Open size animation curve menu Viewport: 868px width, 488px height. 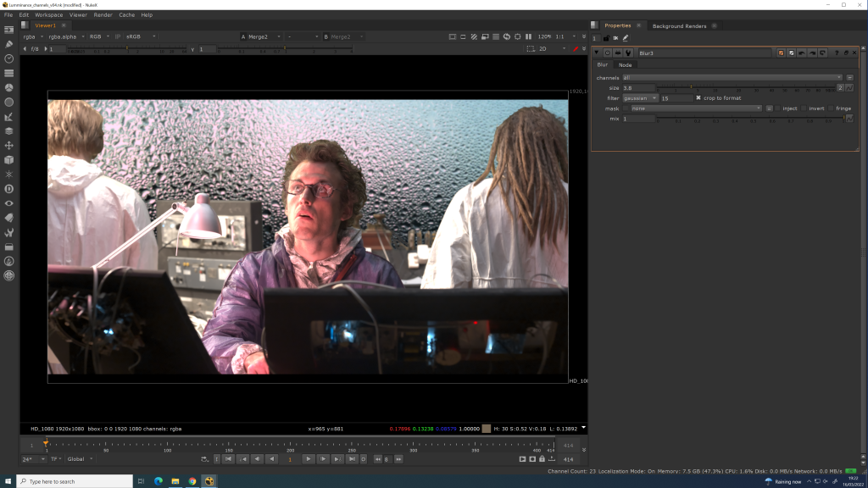tap(849, 88)
